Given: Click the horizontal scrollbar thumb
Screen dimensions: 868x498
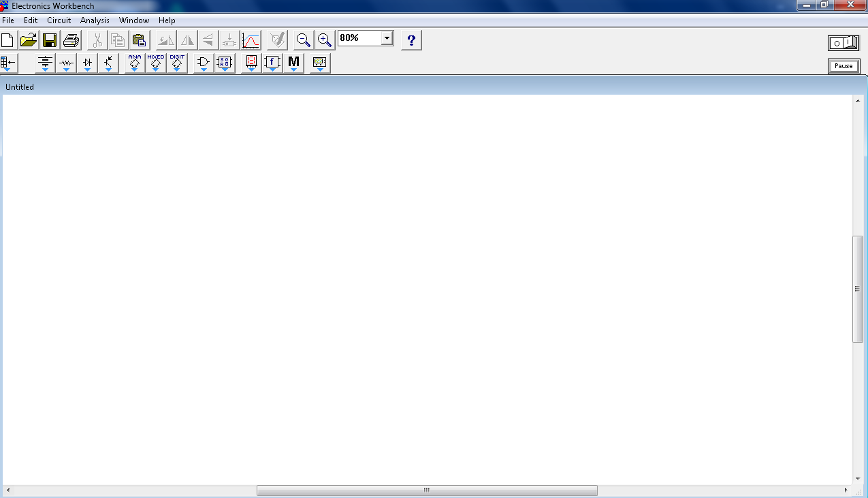Looking at the screenshot, I should point(427,491).
